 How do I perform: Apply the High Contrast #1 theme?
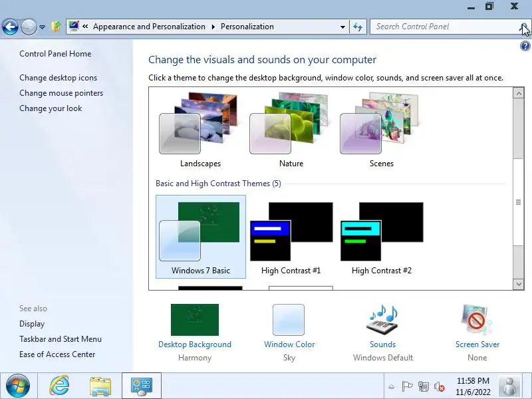[291, 237]
